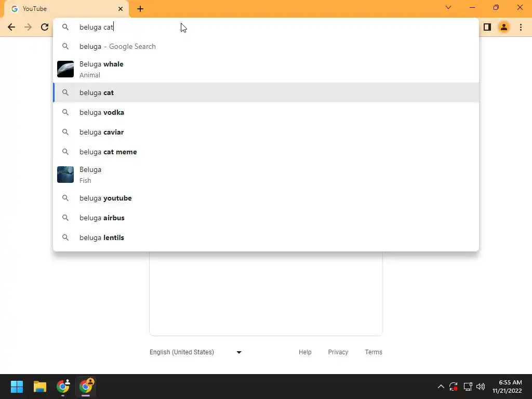532x399 pixels.
Task: Open the Windows Start menu
Action: click(17, 387)
